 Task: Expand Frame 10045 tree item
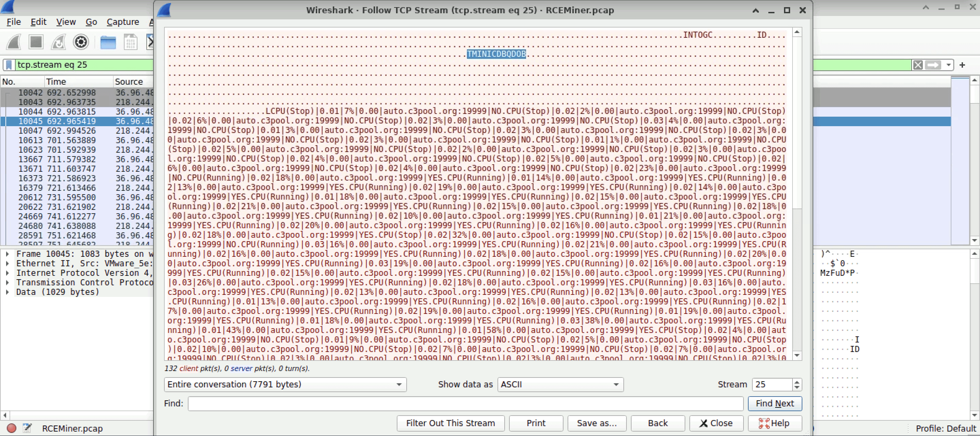pyautogui.click(x=7, y=254)
